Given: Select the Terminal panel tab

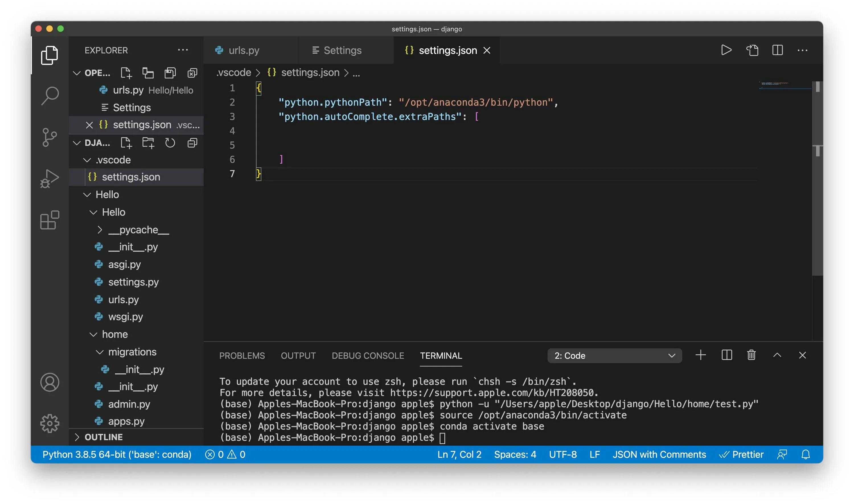Looking at the screenshot, I should (x=441, y=355).
